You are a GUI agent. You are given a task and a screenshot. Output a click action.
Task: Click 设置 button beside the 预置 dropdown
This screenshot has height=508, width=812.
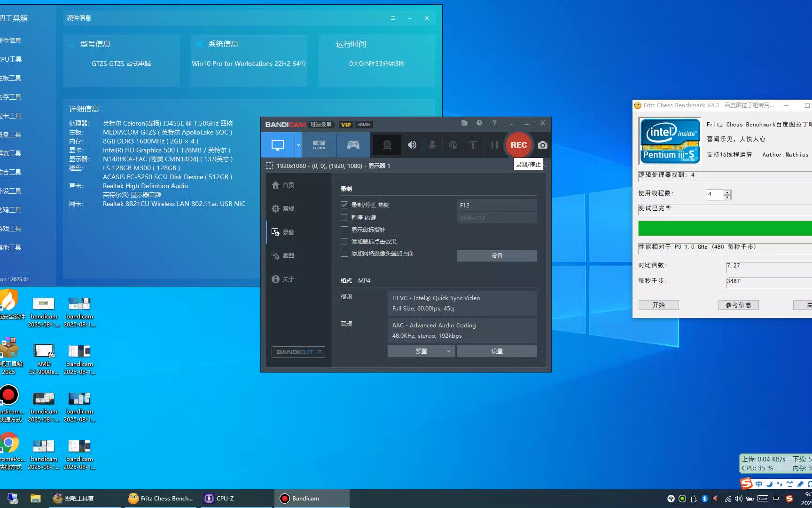click(497, 351)
